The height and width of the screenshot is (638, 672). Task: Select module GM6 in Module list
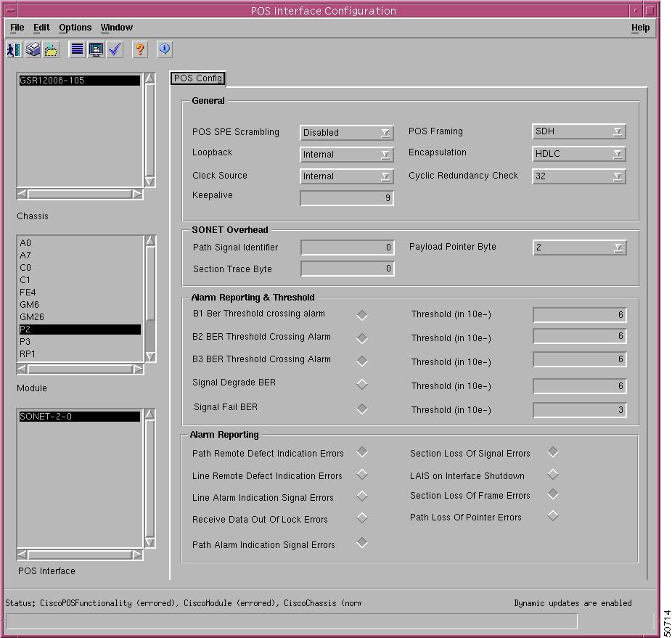[x=80, y=304]
